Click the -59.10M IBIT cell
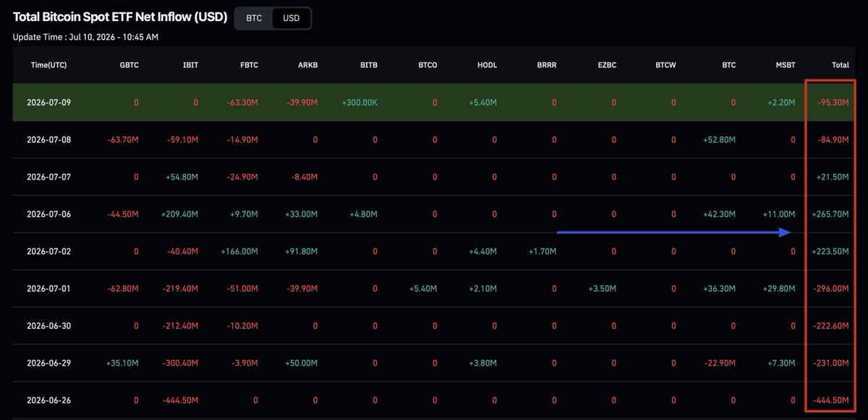868x420 pixels. pyautogui.click(x=182, y=140)
